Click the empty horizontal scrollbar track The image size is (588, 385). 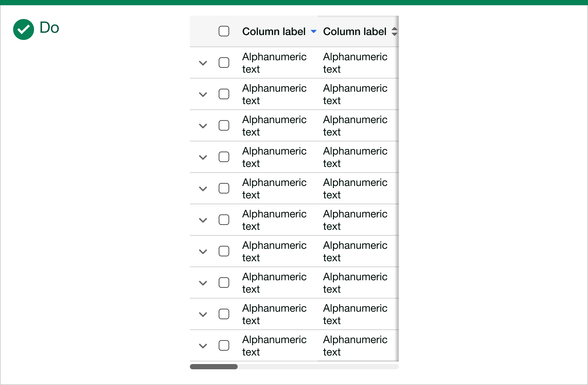coord(318,367)
